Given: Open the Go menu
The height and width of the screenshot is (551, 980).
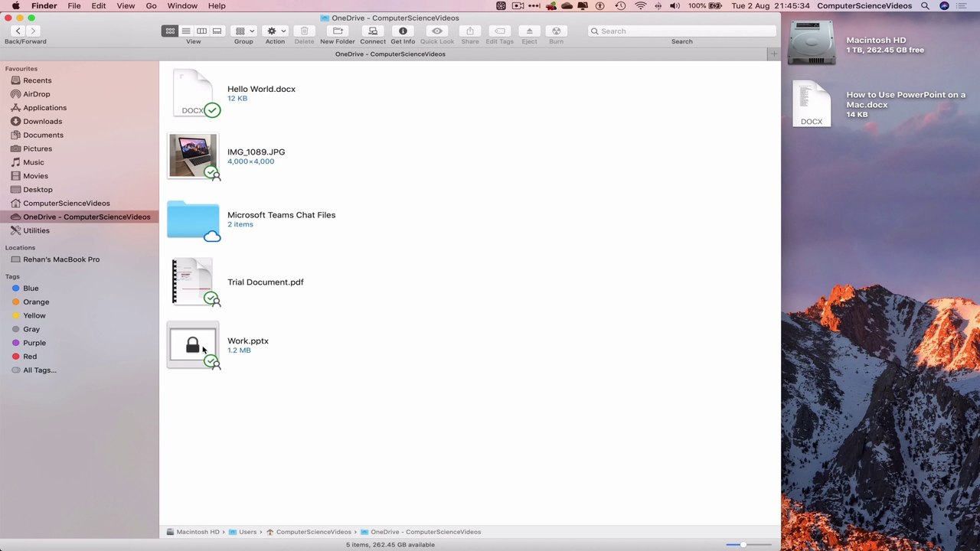Looking at the screenshot, I should pyautogui.click(x=151, y=5).
